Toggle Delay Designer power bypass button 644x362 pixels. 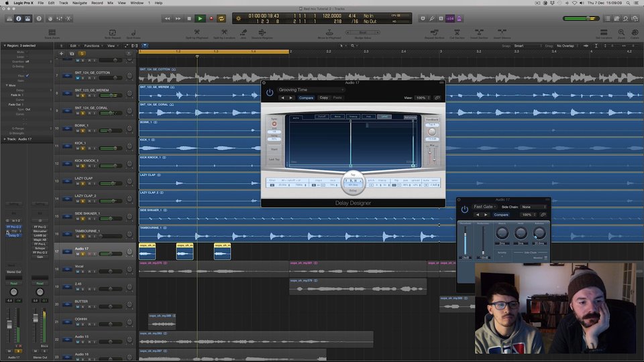(x=270, y=93)
